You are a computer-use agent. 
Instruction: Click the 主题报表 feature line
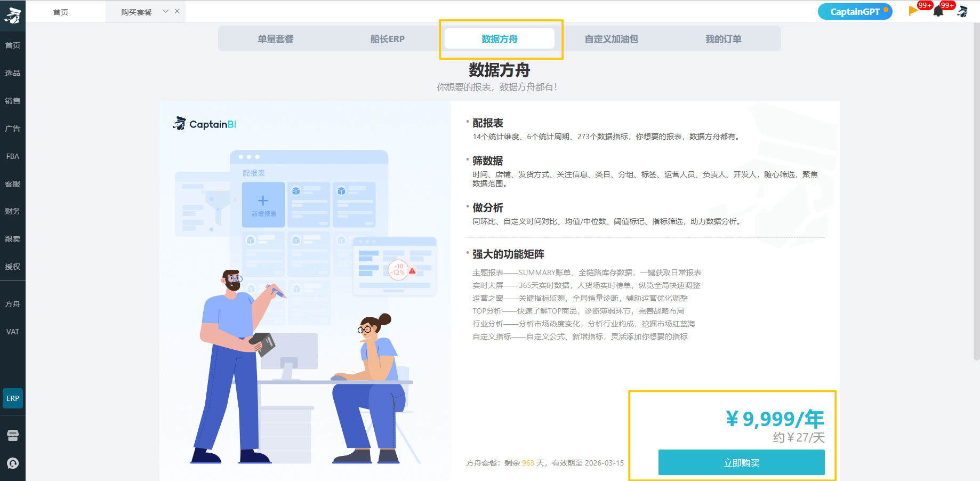(x=587, y=272)
